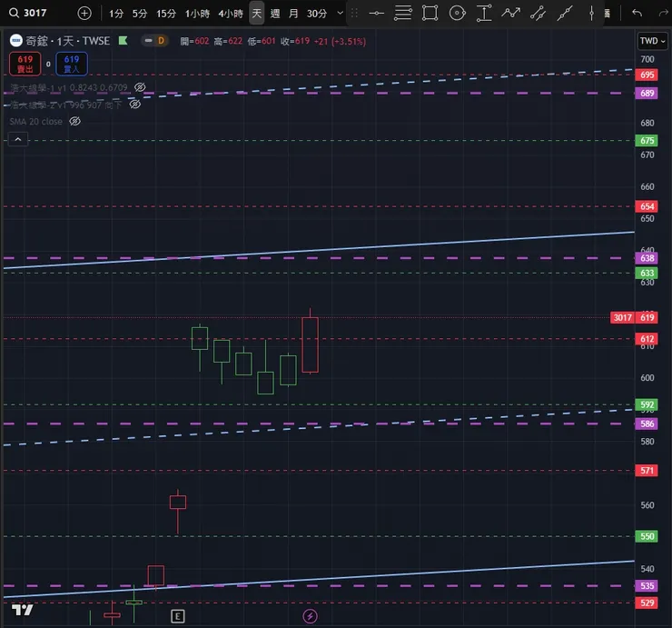This screenshot has width=672, height=628.
Task: Click the 619 賣出 sell button
Action: [x=25, y=64]
